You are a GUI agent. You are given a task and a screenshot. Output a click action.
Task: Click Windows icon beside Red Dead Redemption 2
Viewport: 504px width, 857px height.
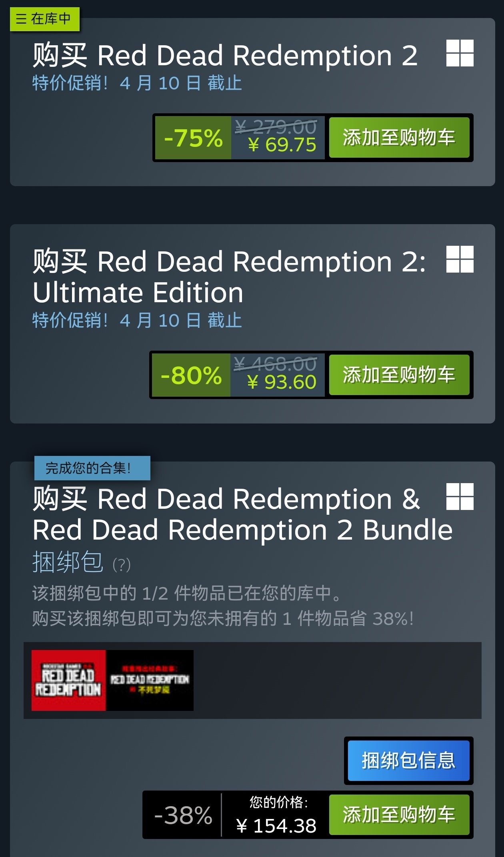(x=460, y=53)
